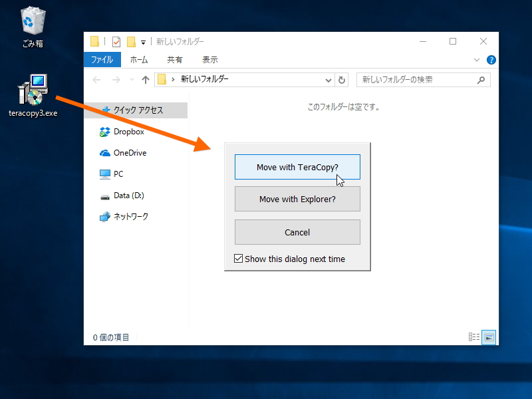Image resolution: width=532 pixels, height=399 pixels.
Task: Click the folder icon in title bar
Action: 94,41
